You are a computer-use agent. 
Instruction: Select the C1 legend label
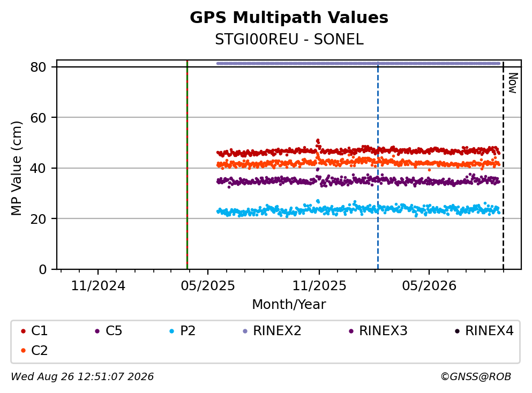coord(39,331)
